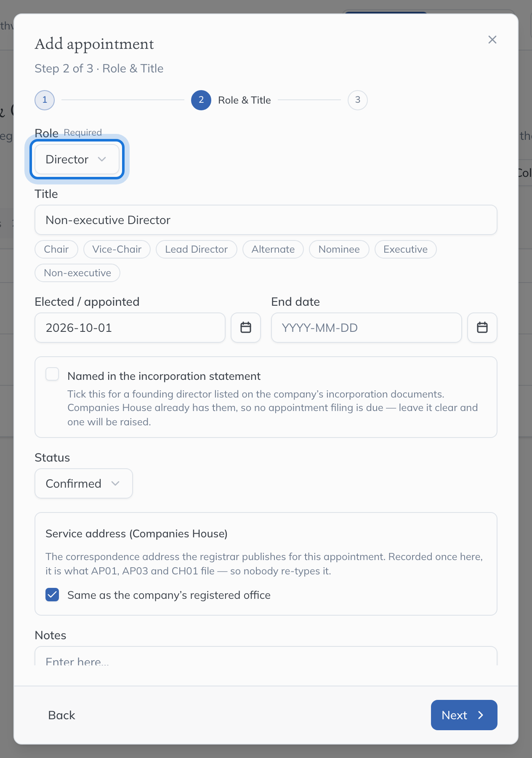Open calendar picker for End date
Screen dimensions: 532x758
[x=482, y=328]
